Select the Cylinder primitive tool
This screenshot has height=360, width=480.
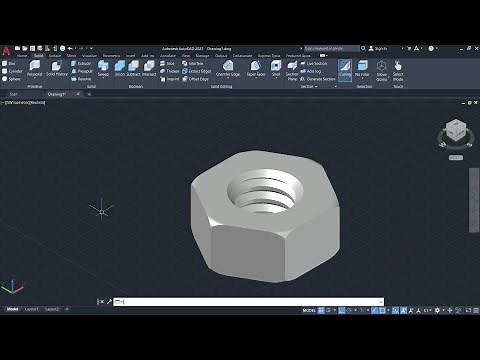pos(12,71)
